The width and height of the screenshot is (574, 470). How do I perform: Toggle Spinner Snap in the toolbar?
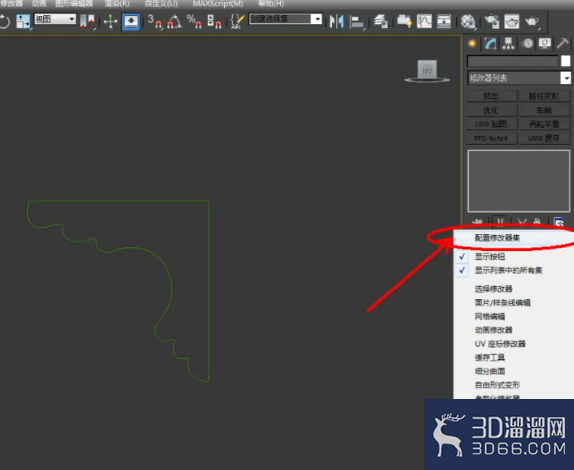click(x=214, y=21)
